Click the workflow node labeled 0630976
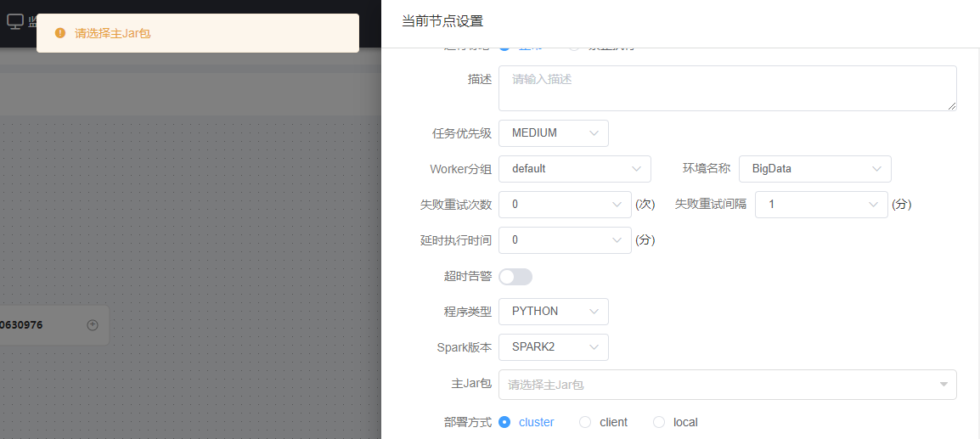 click(x=54, y=324)
